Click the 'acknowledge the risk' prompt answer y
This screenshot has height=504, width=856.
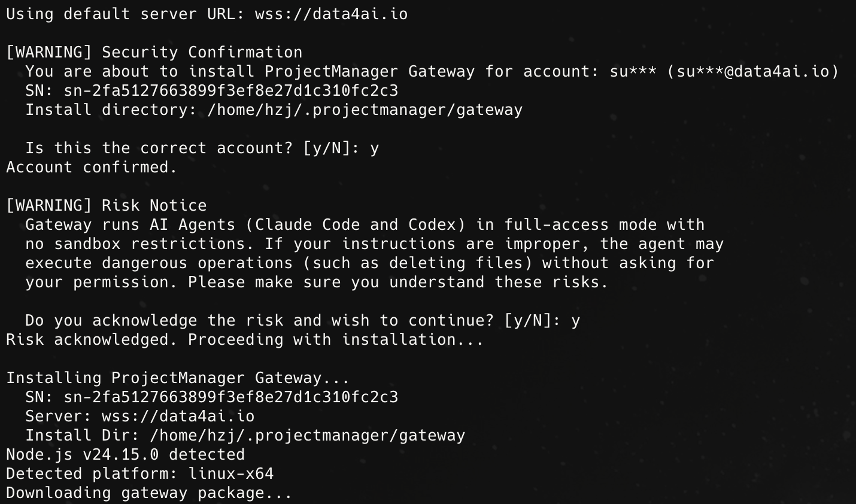click(575, 321)
